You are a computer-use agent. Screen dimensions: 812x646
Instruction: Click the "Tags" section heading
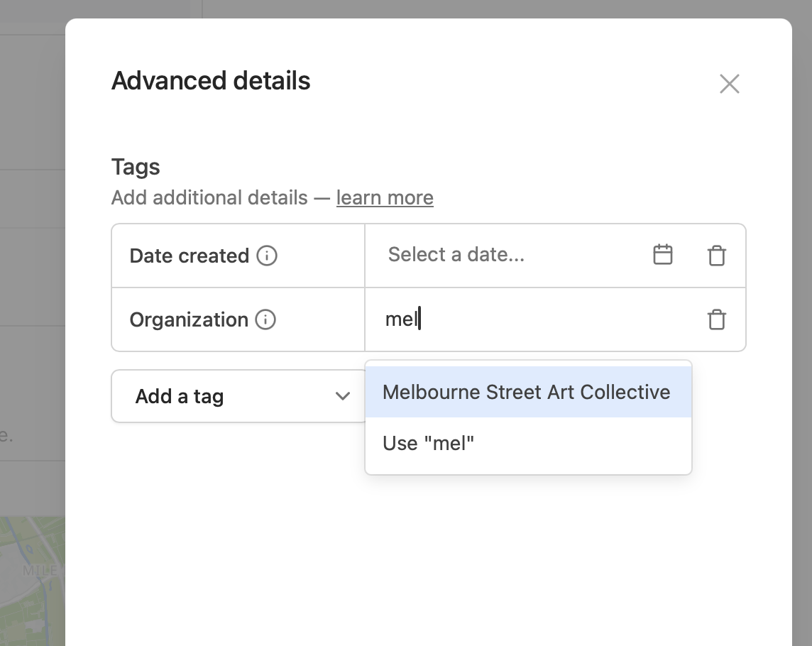tap(136, 167)
